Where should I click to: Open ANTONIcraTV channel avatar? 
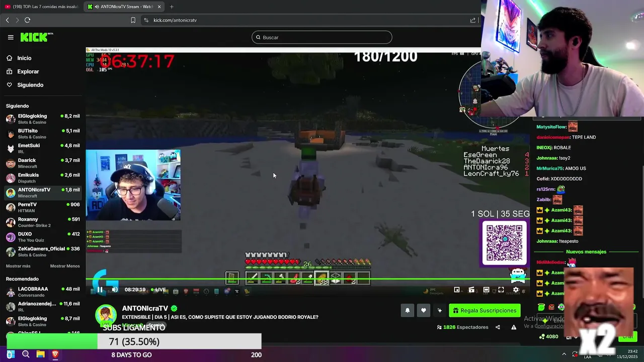point(106,315)
